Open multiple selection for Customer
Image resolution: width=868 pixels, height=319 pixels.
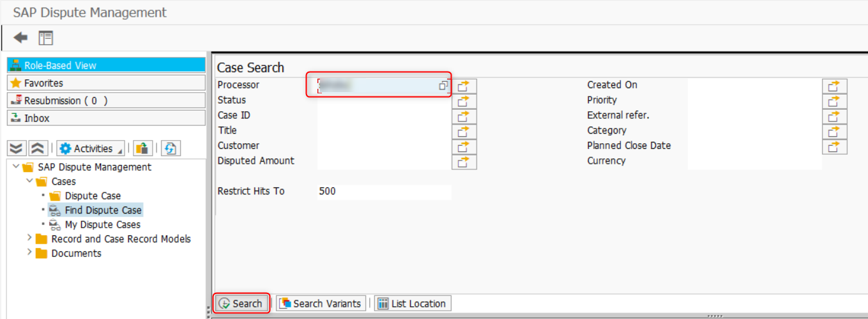tap(464, 147)
